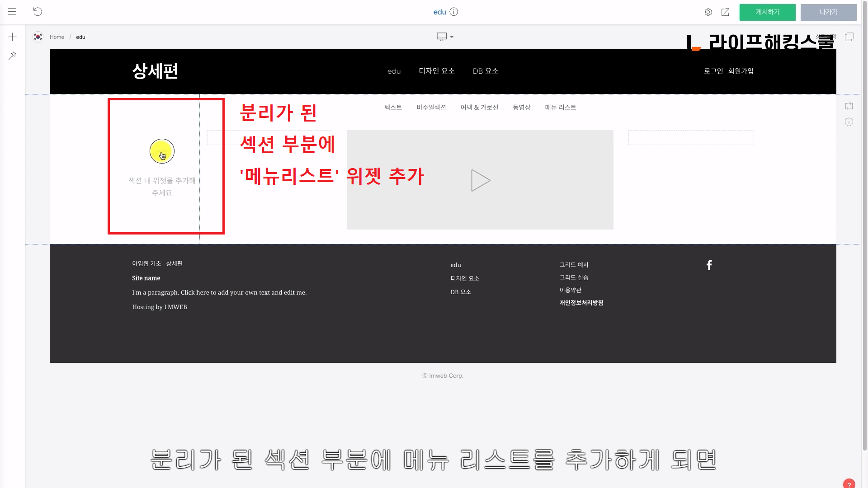Image resolution: width=868 pixels, height=488 pixels.
Task: Click the section info icon on right edge
Action: click(849, 122)
